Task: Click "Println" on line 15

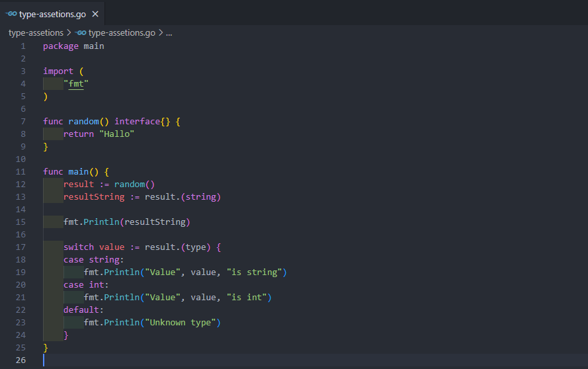Action: click(101, 222)
